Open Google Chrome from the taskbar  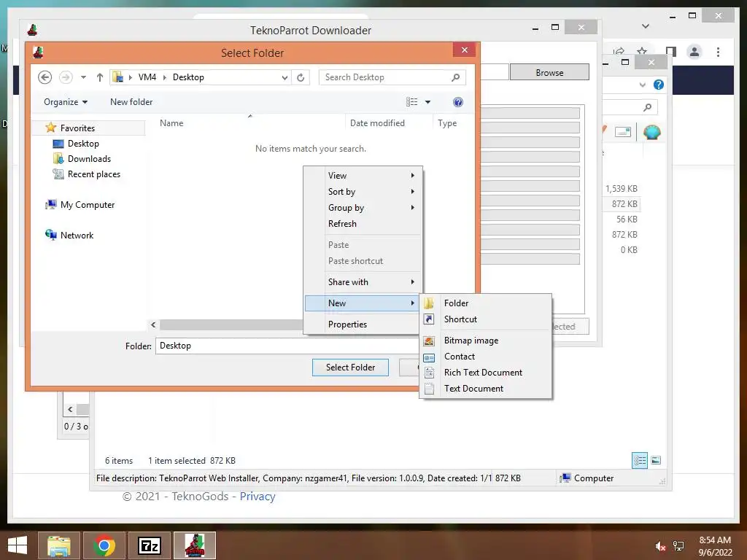click(104, 545)
